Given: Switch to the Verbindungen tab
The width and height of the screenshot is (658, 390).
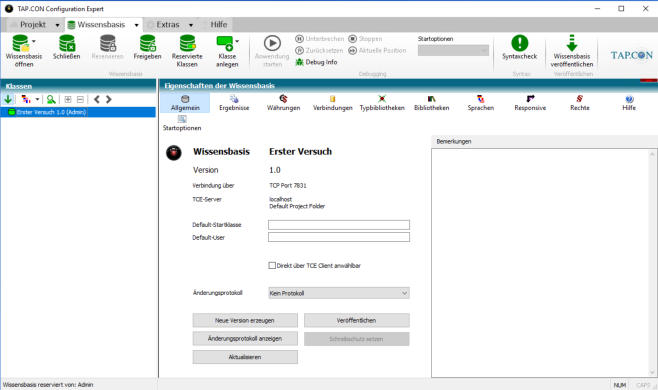Looking at the screenshot, I should click(333, 103).
